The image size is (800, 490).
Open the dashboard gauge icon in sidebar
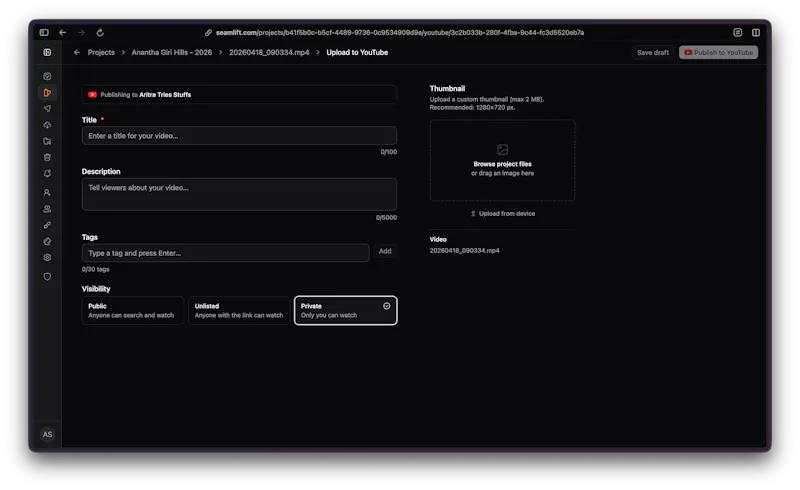point(47,76)
